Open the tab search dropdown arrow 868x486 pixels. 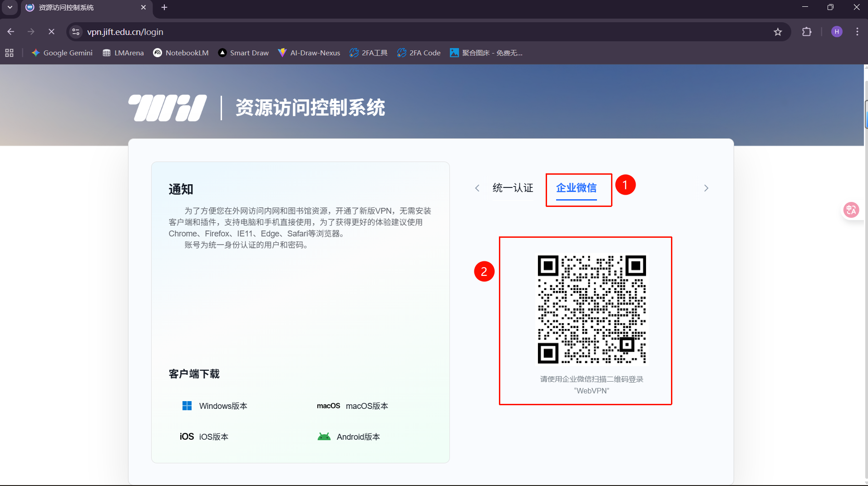click(x=10, y=7)
